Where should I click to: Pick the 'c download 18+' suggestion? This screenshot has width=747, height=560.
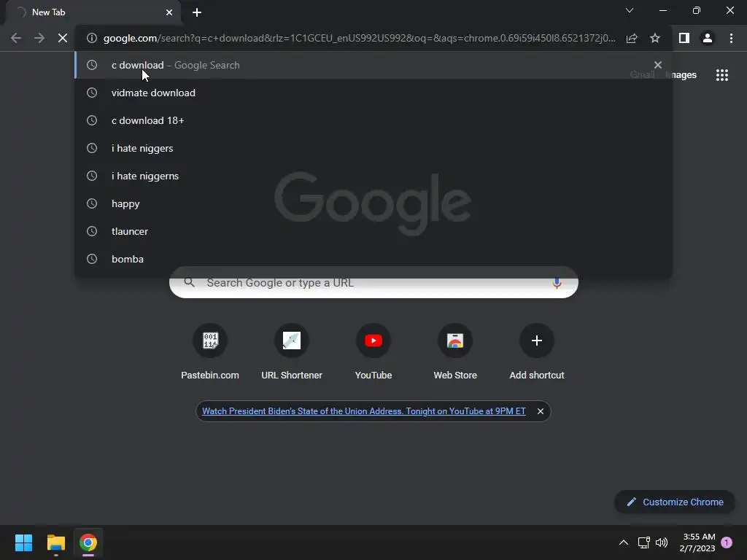373,120
